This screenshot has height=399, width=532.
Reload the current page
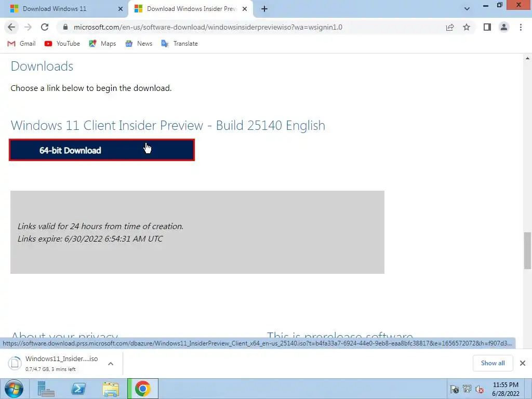[45, 27]
